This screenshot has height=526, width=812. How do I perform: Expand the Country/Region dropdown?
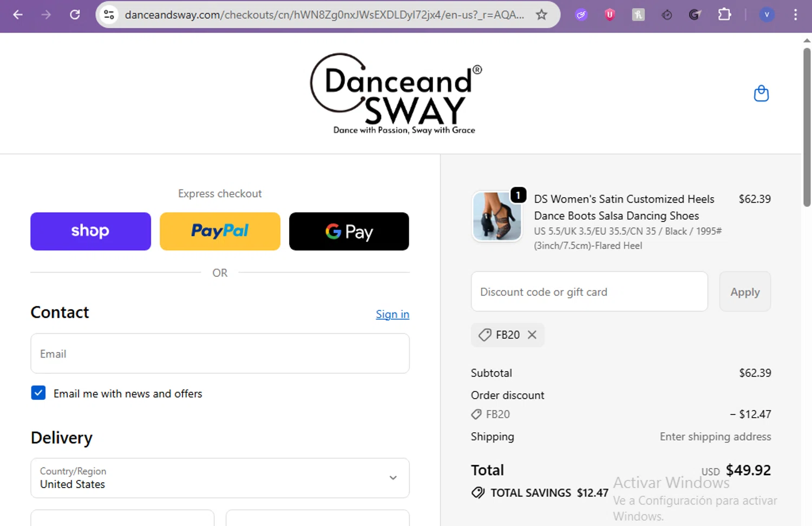(x=220, y=478)
